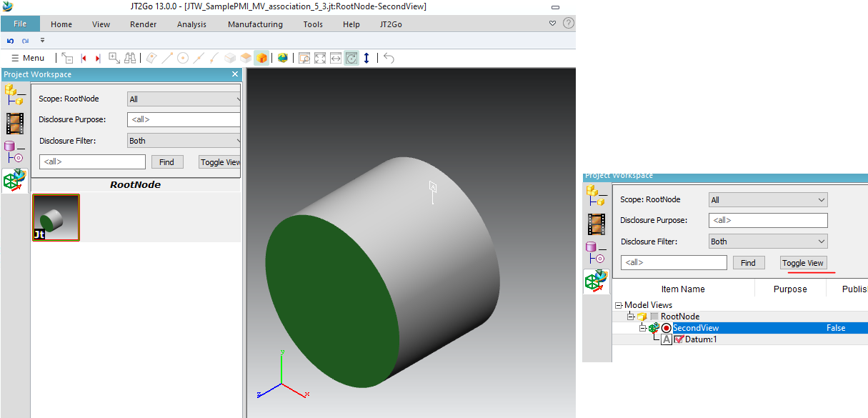This screenshot has height=418, width=868.
Task: Click the white cube icon in toolbar
Action: point(230,58)
